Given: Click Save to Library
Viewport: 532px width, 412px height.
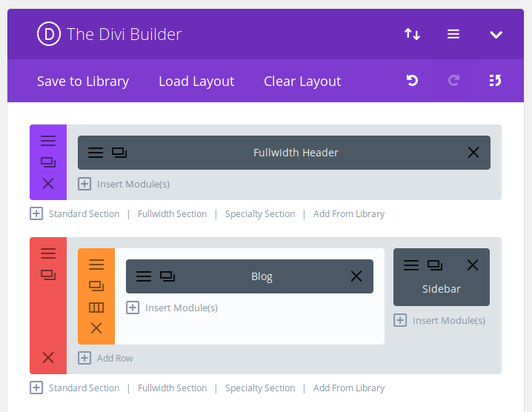Looking at the screenshot, I should point(83,81).
